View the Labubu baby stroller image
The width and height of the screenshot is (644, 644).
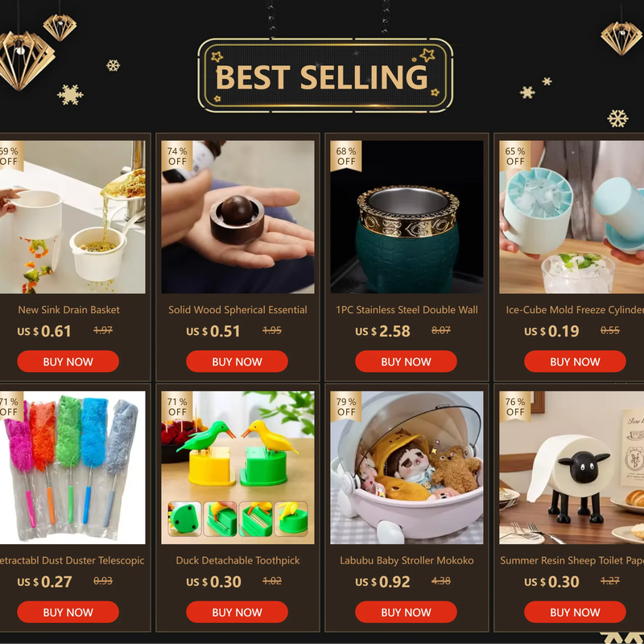pos(407,468)
